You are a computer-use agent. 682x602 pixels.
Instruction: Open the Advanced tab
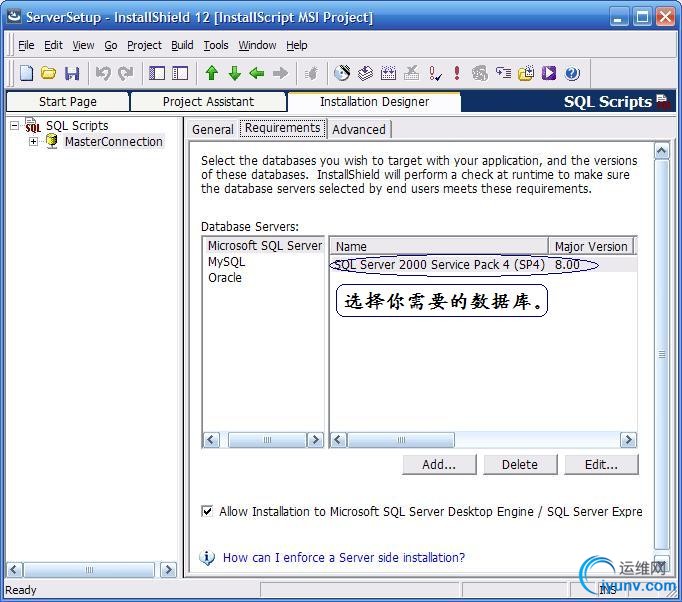tap(359, 129)
